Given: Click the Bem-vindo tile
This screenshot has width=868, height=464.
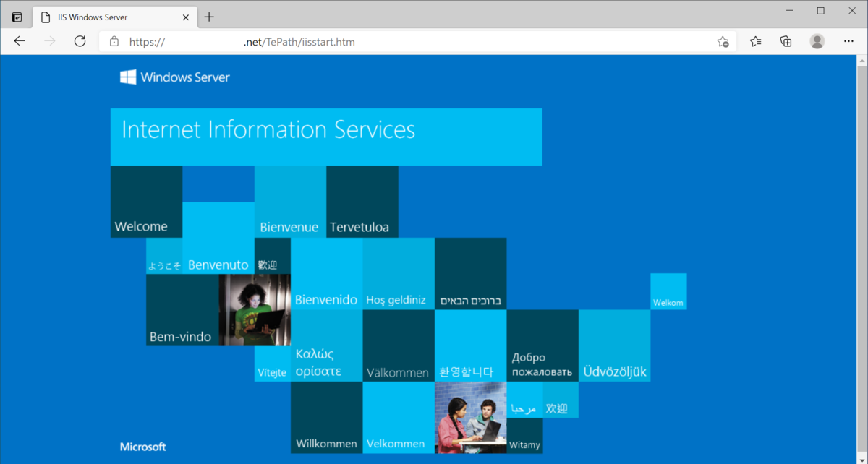Looking at the screenshot, I should pos(182,310).
